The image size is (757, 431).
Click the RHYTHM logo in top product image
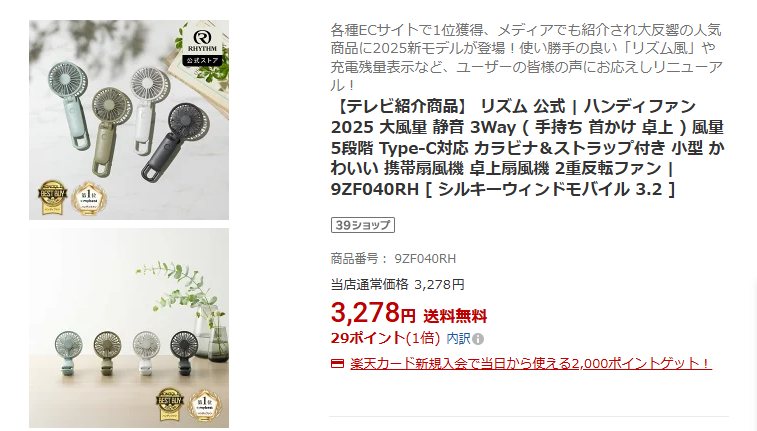[x=202, y=41]
